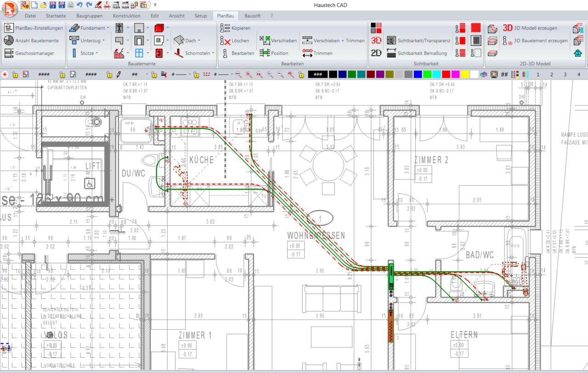Screen dimensions: 588x373
Task: Expand the Fundament dropdown
Action: 108,28
